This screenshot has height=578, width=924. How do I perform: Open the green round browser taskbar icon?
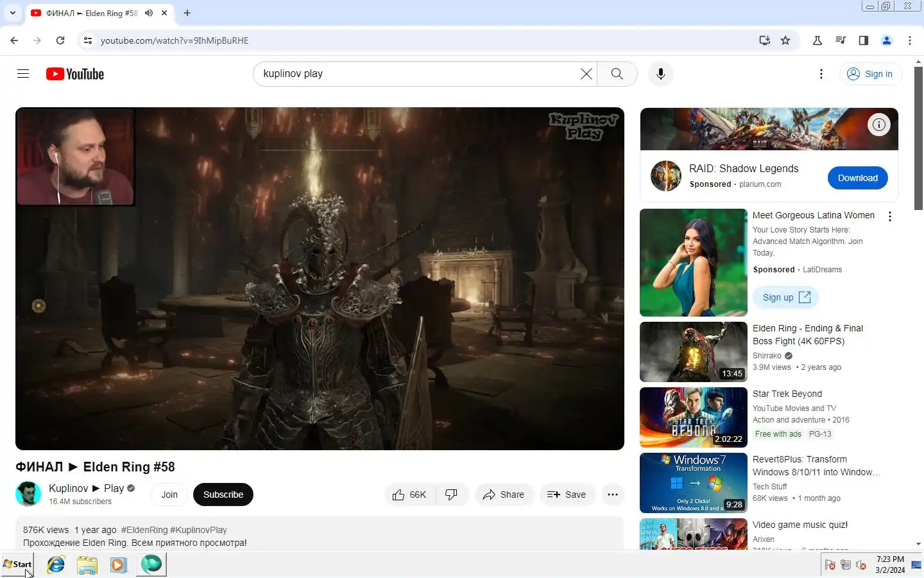(151, 565)
